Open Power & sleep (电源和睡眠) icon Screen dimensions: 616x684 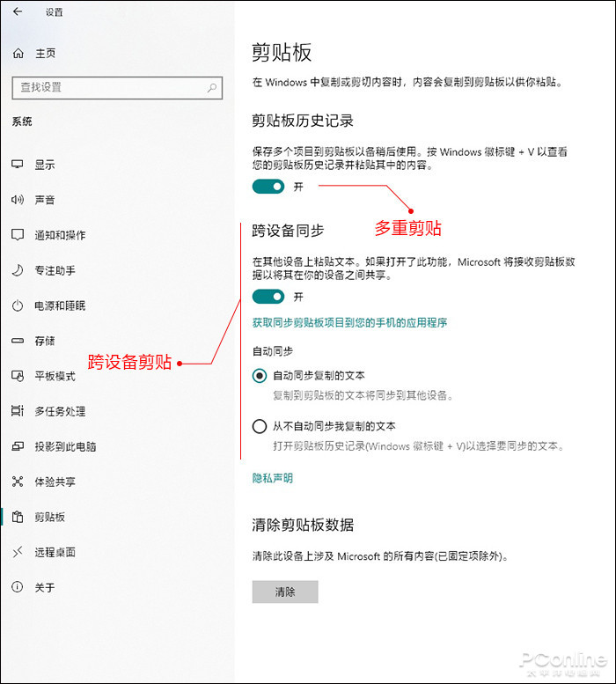(x=18, y=305)
